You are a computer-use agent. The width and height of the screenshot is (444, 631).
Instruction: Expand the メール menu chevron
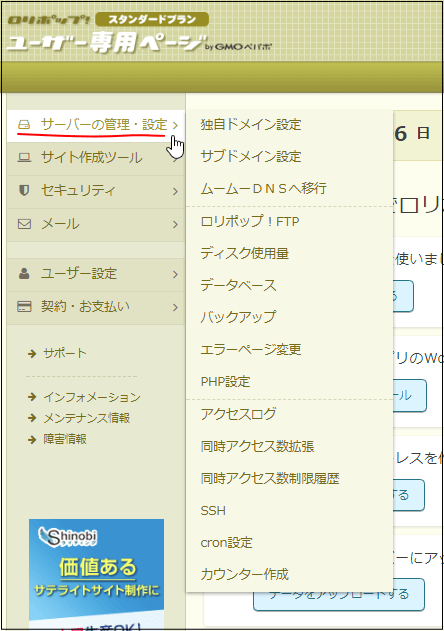click(175, 224)
